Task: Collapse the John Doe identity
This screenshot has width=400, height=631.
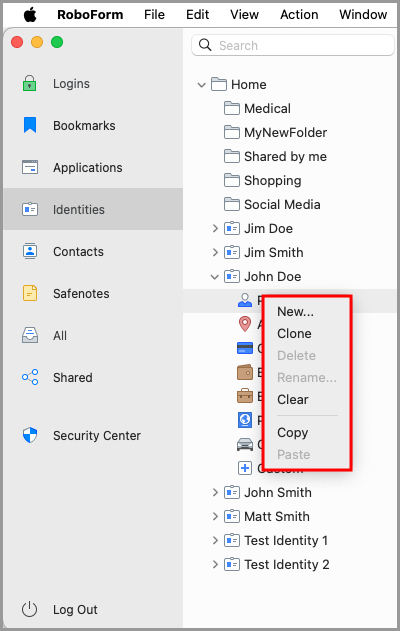Action: pos(215,277)
